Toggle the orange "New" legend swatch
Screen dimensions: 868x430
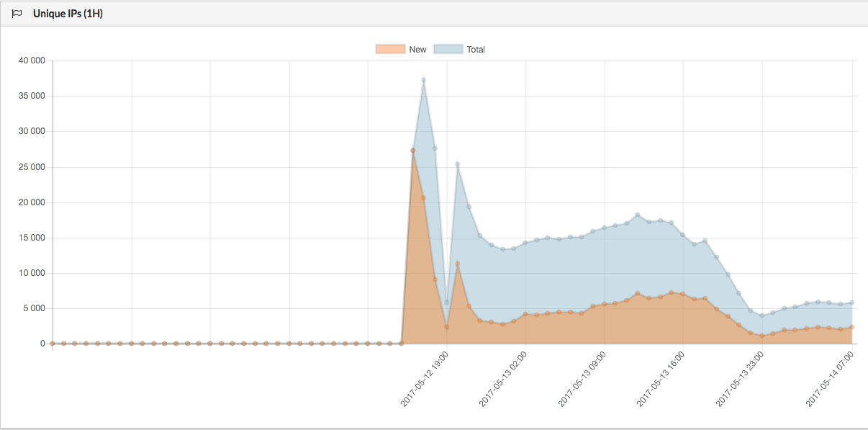(390, 49)
